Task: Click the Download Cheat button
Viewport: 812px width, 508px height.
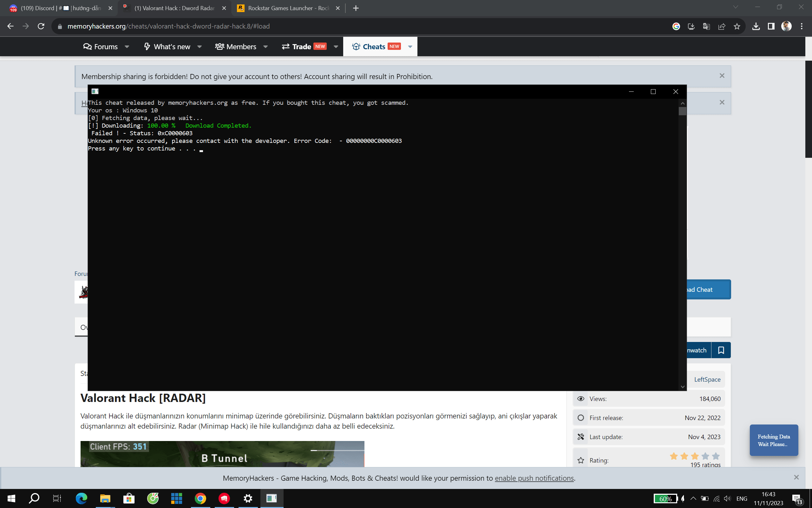Action: tap(709, 290)
